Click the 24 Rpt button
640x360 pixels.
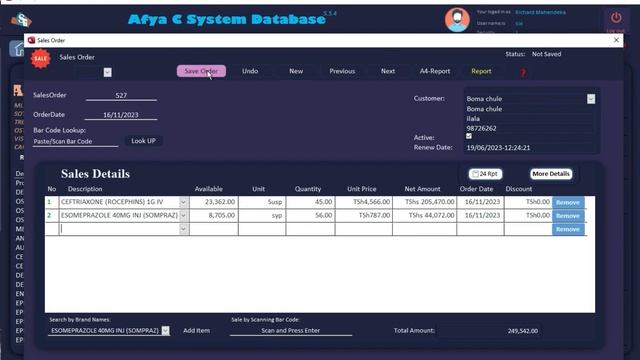485,174
